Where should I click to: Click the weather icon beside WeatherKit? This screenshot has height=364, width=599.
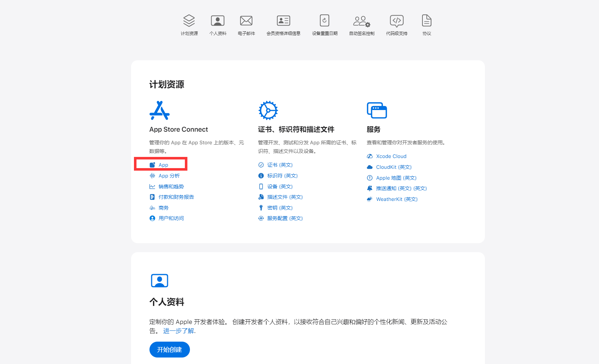pos(370,199)
